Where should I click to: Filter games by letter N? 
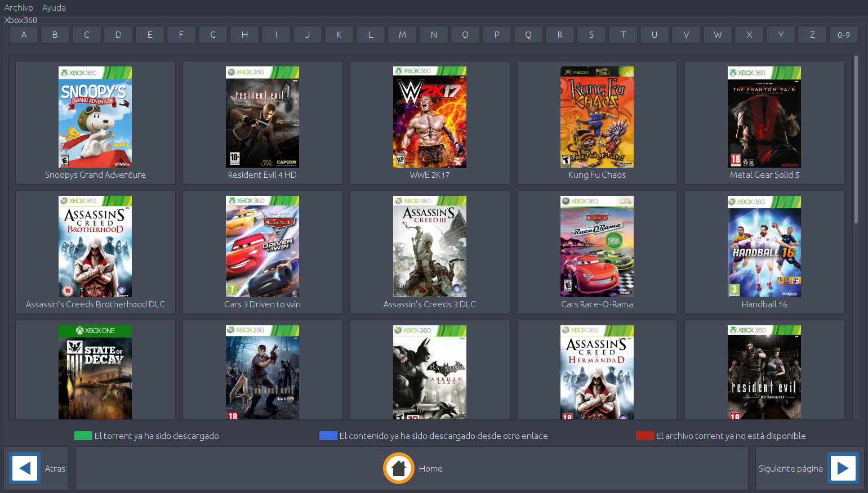point(434,35)
